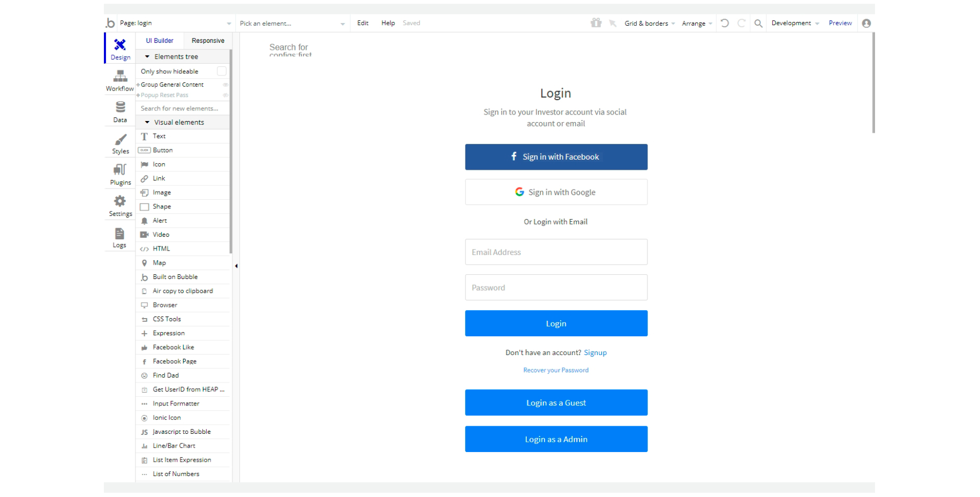Open the Styles section
The width and height of the screenshot is (980, 497).
click(120, 144)
